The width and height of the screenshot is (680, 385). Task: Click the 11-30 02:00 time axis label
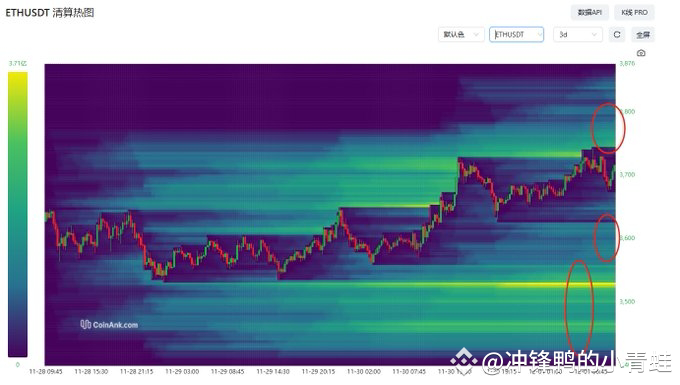coord(363,372)
